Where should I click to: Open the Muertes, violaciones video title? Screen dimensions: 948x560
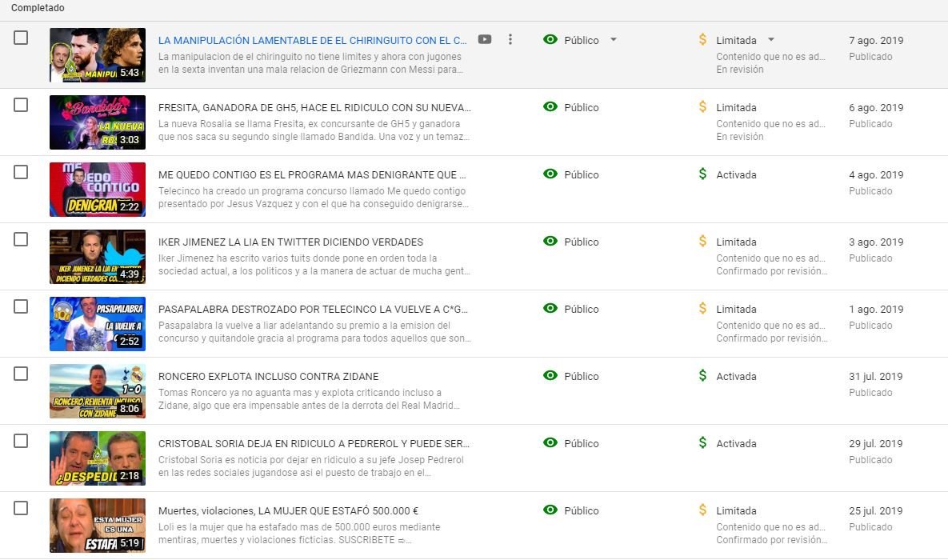(x=288, y=510)
